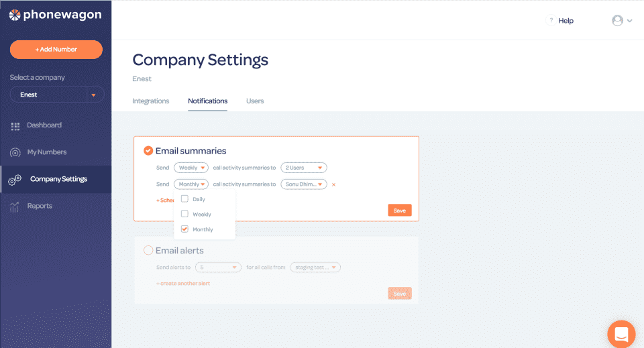This screenshot has width=644, height=348.
Task: Check the Weekly frequency checkbox
Action: [184, 214]
